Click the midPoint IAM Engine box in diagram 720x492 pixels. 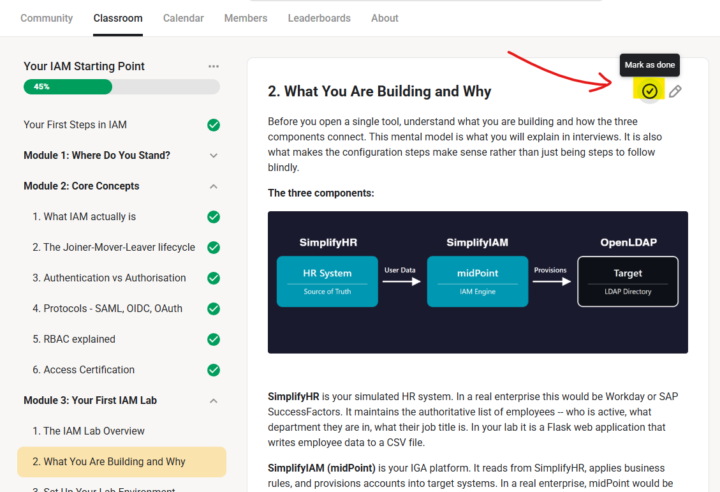478,281
